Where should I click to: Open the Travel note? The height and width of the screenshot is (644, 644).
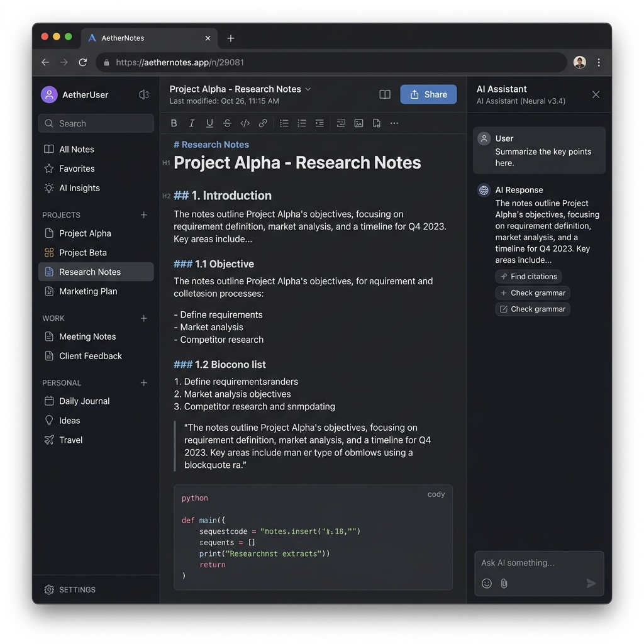[x=96, y=440]
